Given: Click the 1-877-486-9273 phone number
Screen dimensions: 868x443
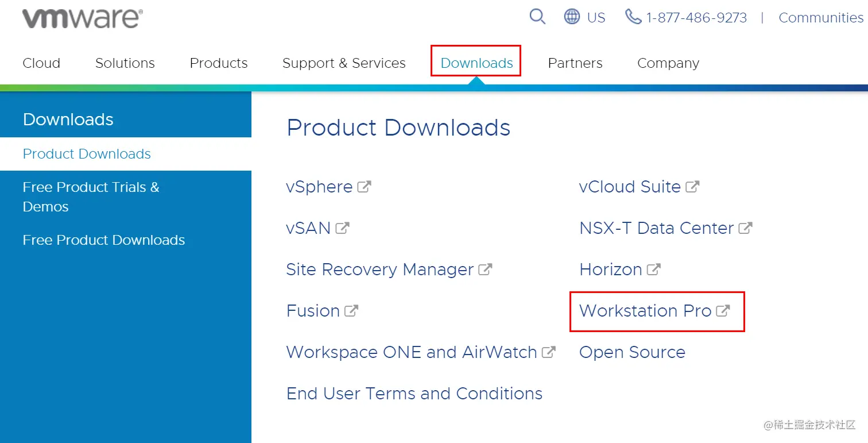Looking at the screenshot, I should [696, 17].
